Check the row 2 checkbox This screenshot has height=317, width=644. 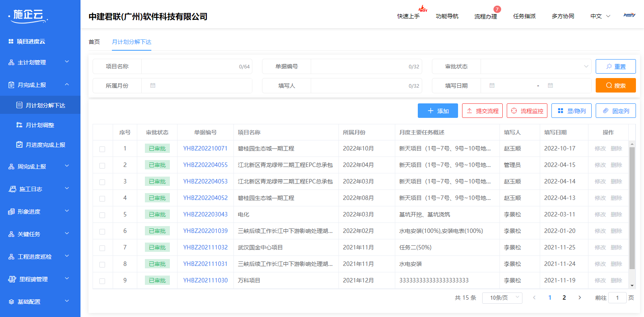102,165
